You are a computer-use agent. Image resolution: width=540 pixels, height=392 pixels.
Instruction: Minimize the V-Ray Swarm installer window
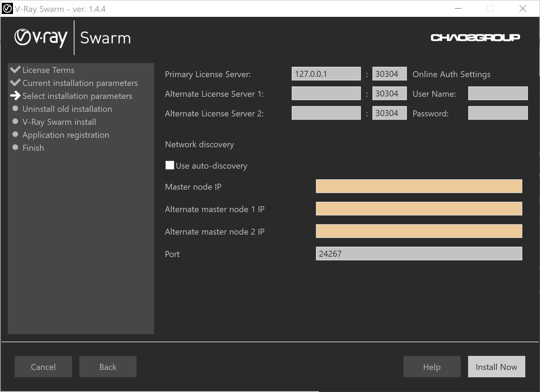pyautogui.click(x=458, y=8)
